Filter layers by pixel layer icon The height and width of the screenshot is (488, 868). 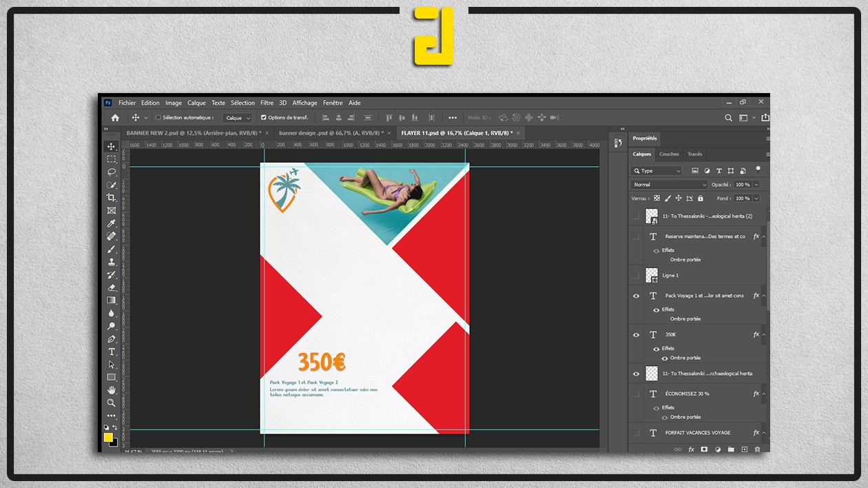coord(695,171)
